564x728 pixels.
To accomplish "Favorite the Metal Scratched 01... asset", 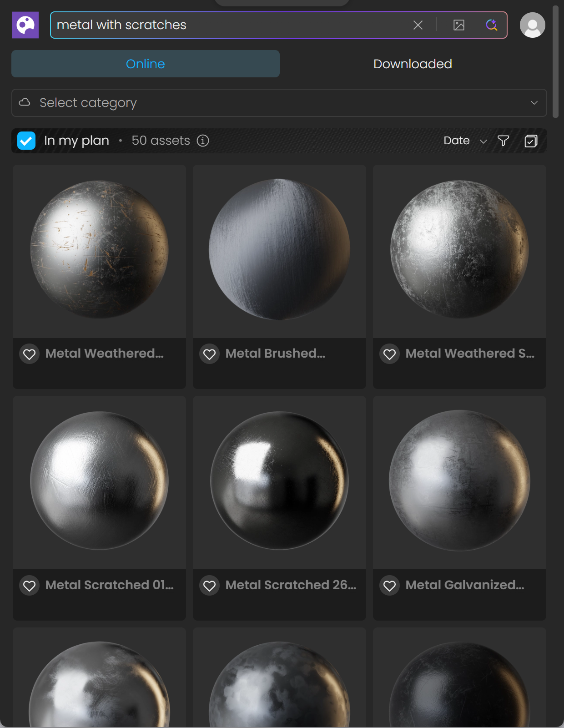I will [30, 586].
